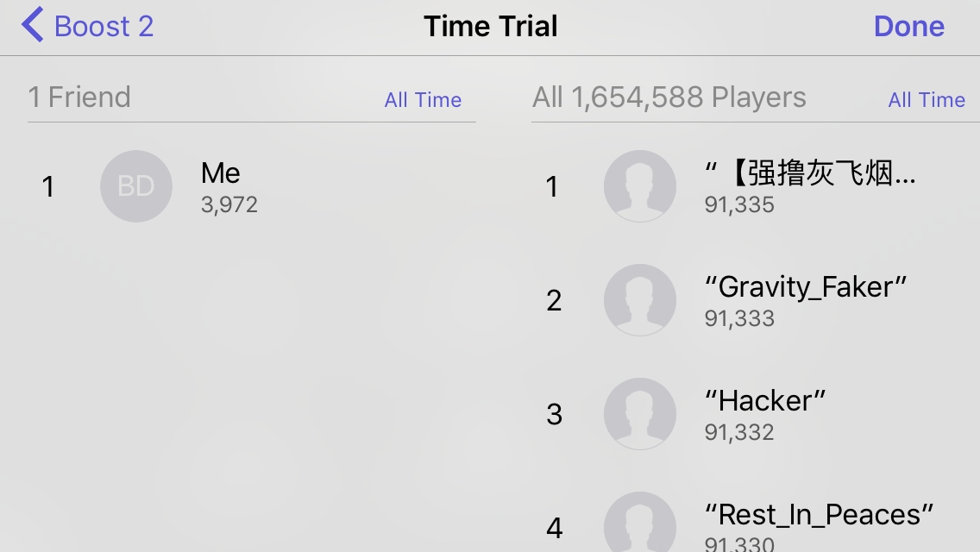Tap the Gravity_Faker player avatar
Viewport: 980px width, 552px height.
639,300
